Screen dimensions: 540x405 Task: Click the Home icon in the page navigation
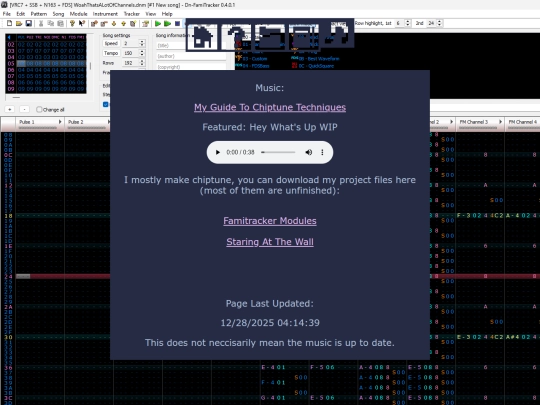[x=202, y=37]
